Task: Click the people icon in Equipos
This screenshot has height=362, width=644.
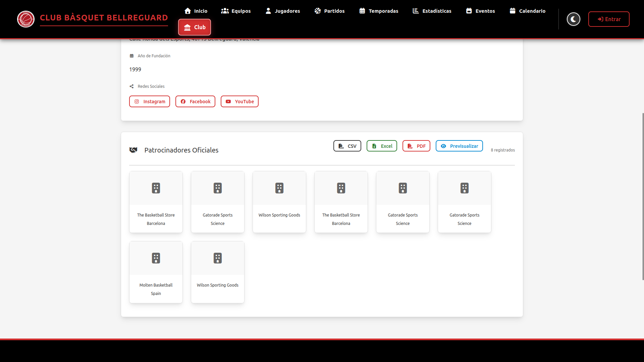Action: 225,11
